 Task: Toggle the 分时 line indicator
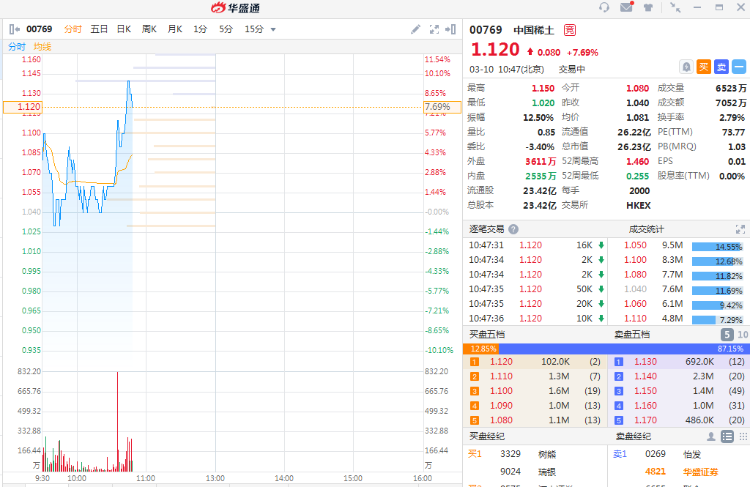(x=17, y=46)
